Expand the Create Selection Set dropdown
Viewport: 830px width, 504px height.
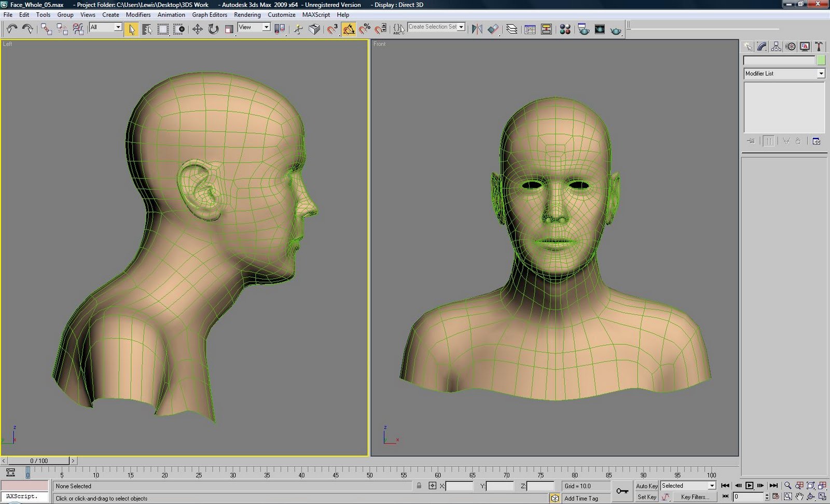tap(461, 27)
